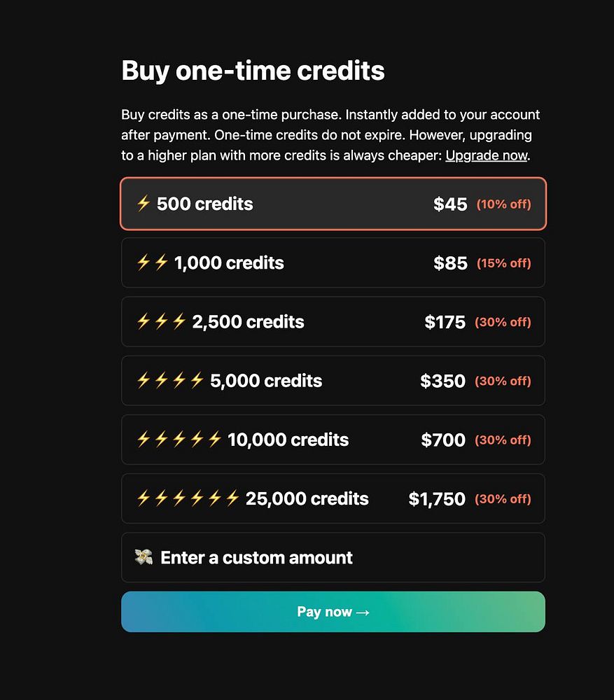Choose the 2,500 credits package
The width and height of the screenshot is (614, 700).
pyautogui.click(x=333, y=321)
